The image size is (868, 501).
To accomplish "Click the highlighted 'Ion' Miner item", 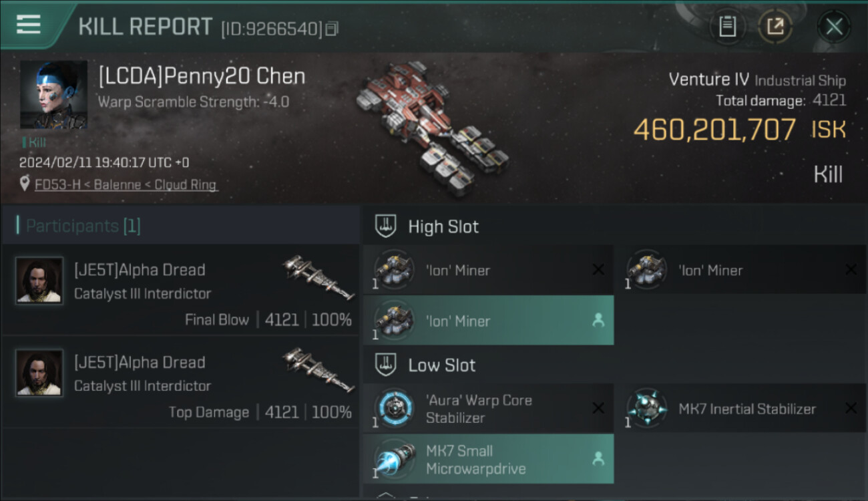I will tap(489, 321).
